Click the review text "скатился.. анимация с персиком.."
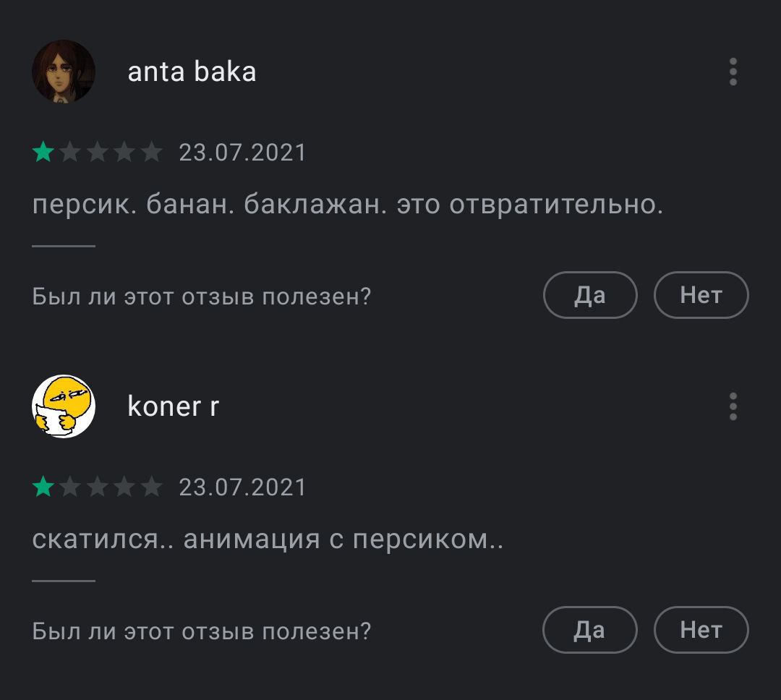Image resolution: width=781 pixels, height=700 pixels. (x=268, y=539)
